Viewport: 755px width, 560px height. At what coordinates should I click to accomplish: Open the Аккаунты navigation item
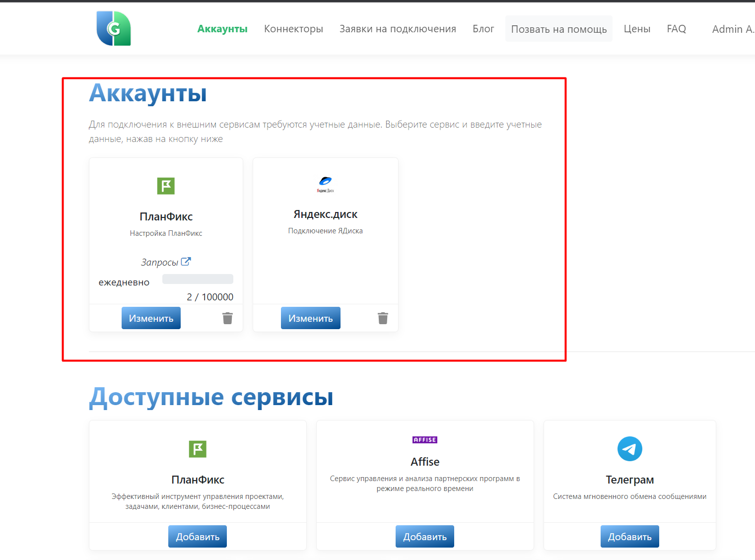coord(222,29)
